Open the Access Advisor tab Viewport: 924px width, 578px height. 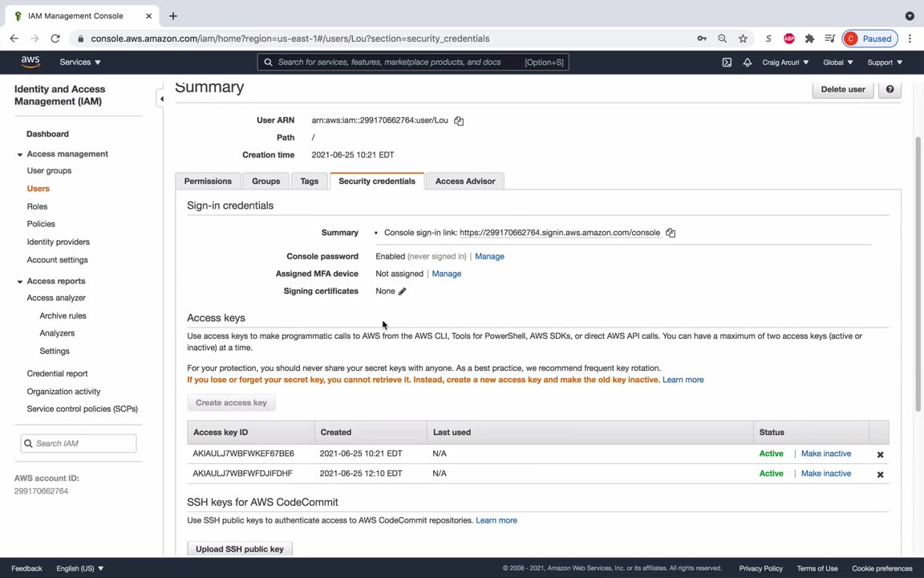(465, 181)
